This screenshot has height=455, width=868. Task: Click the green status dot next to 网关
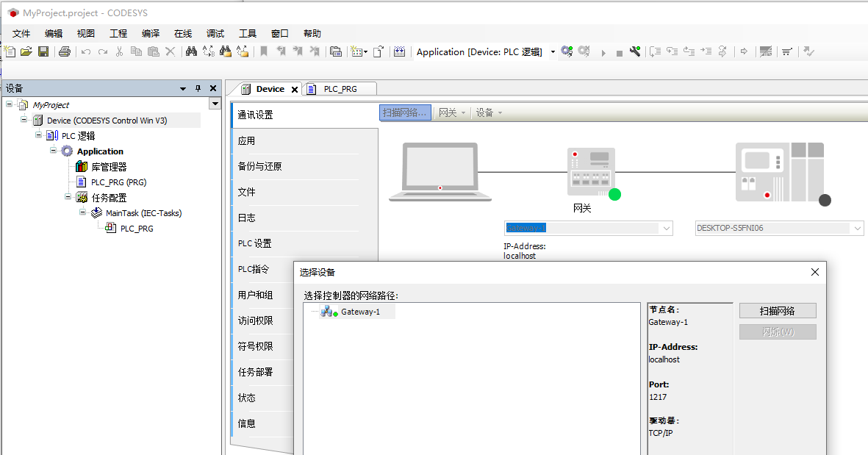tap(614, 195)
